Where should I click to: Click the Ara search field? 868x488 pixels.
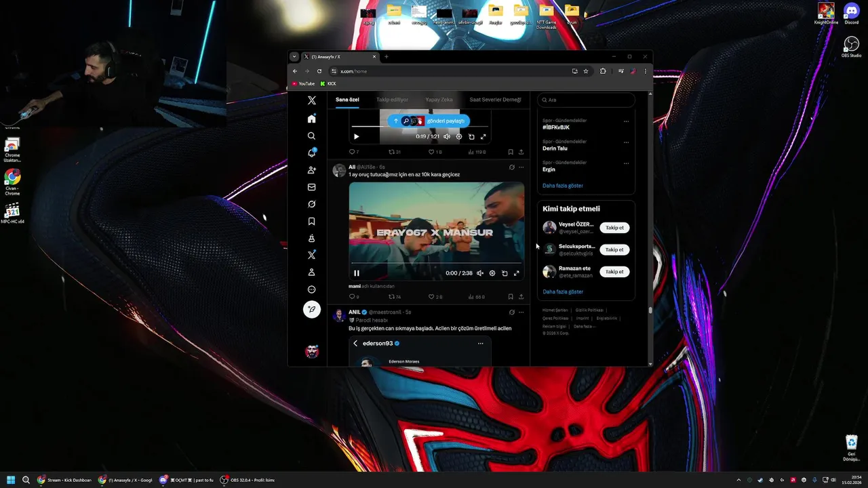586,100
